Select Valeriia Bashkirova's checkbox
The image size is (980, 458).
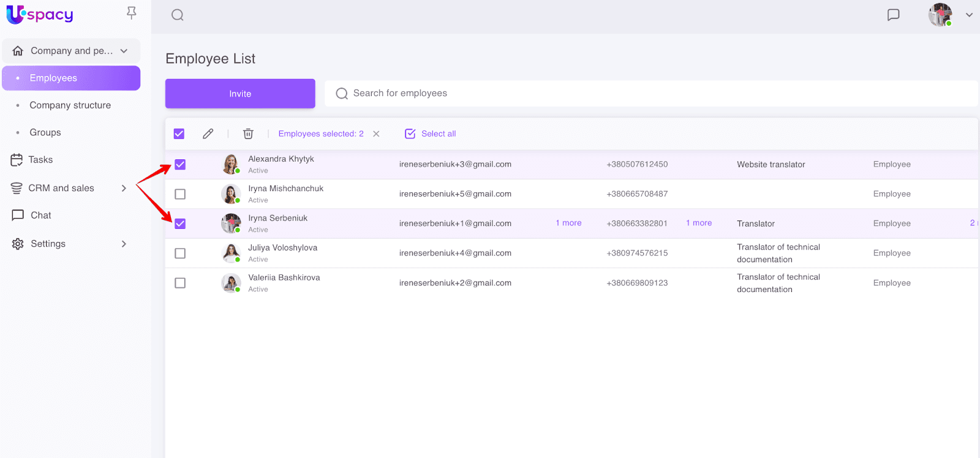(180, 283)
